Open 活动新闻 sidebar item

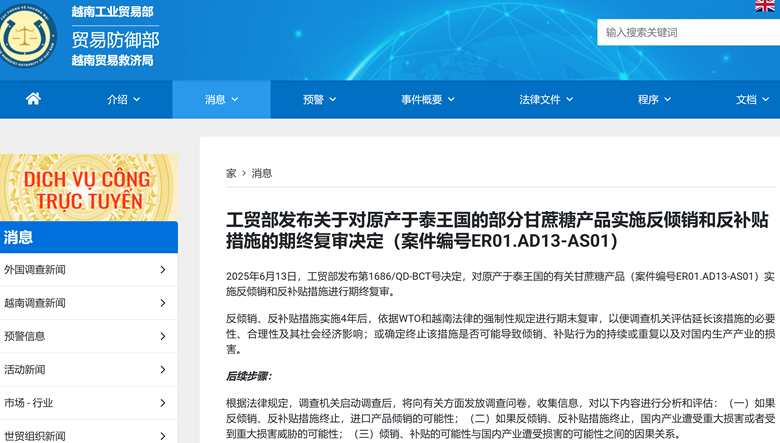point(89,369)
